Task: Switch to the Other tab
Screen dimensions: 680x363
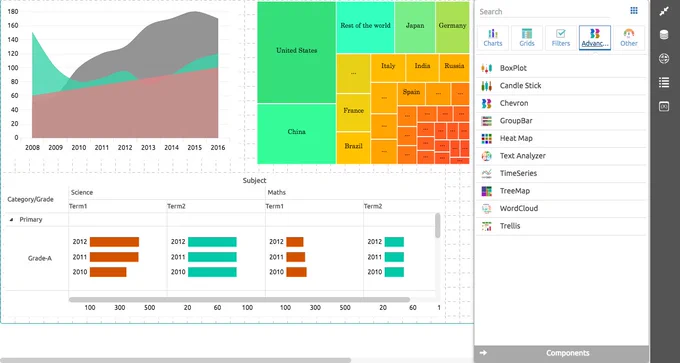Action: [x=629, y=38]
